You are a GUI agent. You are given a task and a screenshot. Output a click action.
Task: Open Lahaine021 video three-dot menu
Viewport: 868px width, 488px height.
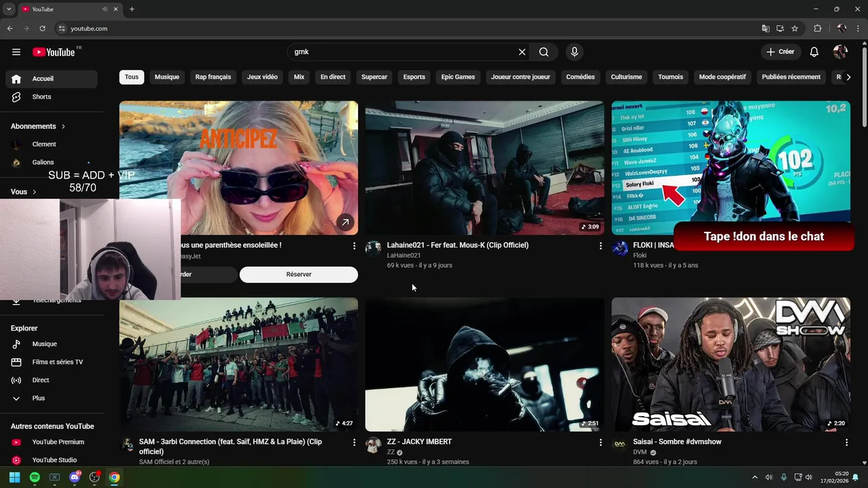pyautogui.click(x=600, y=246)
